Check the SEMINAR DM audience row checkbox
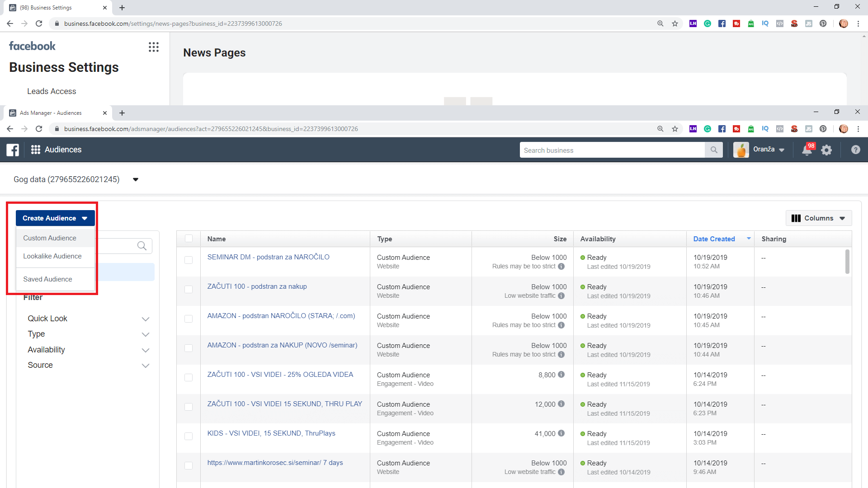 (x=189, y=260)
